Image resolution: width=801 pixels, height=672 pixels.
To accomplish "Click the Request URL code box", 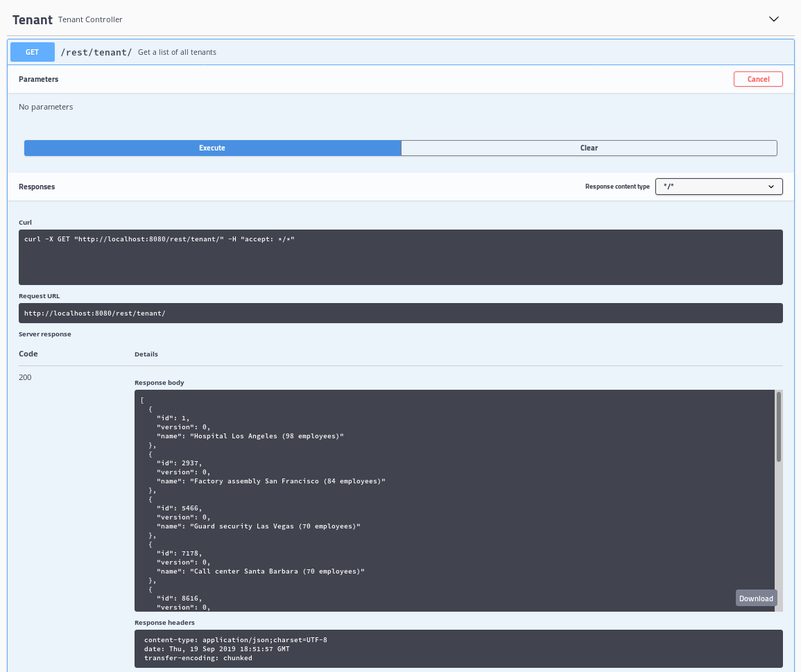I will 400,313.
